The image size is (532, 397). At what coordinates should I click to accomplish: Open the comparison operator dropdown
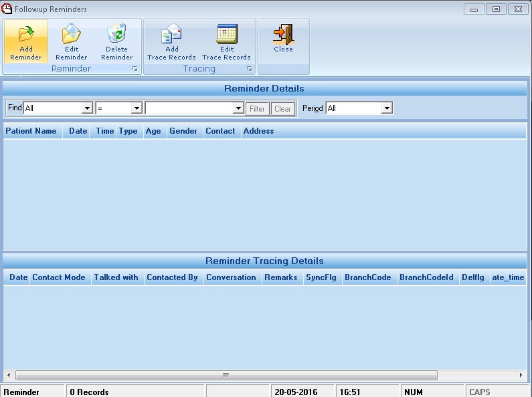tap(137, 108)
